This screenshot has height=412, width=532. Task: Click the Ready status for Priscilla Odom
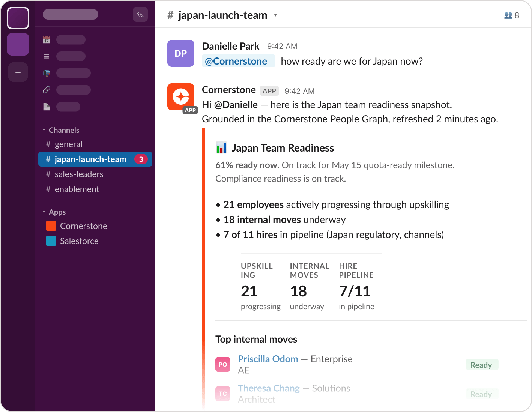(481, 365)
